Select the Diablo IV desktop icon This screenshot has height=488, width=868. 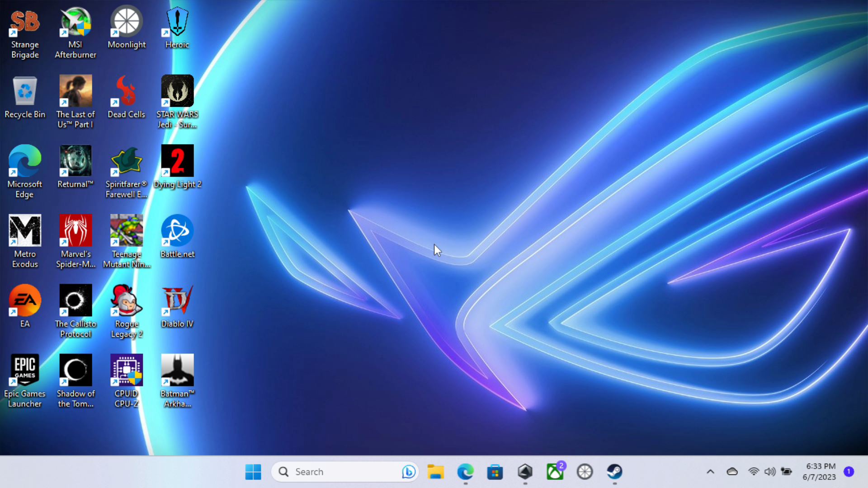[177, 301]
